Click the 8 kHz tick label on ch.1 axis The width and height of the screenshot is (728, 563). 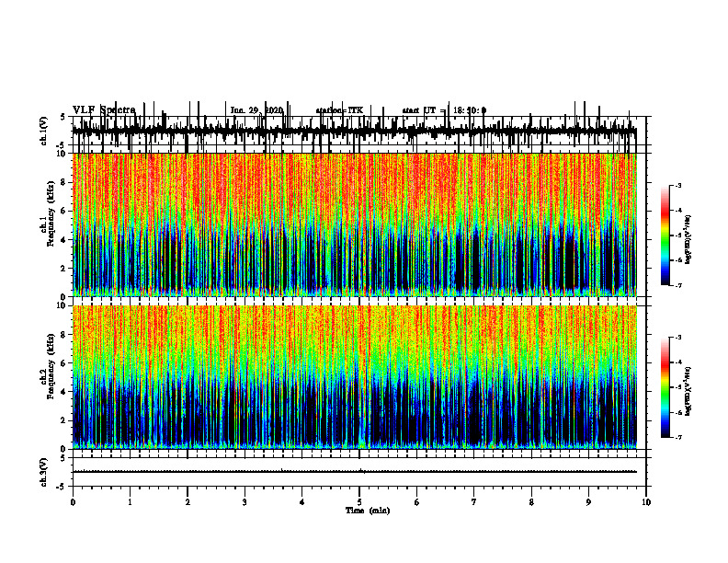click(x=64, y=182)
